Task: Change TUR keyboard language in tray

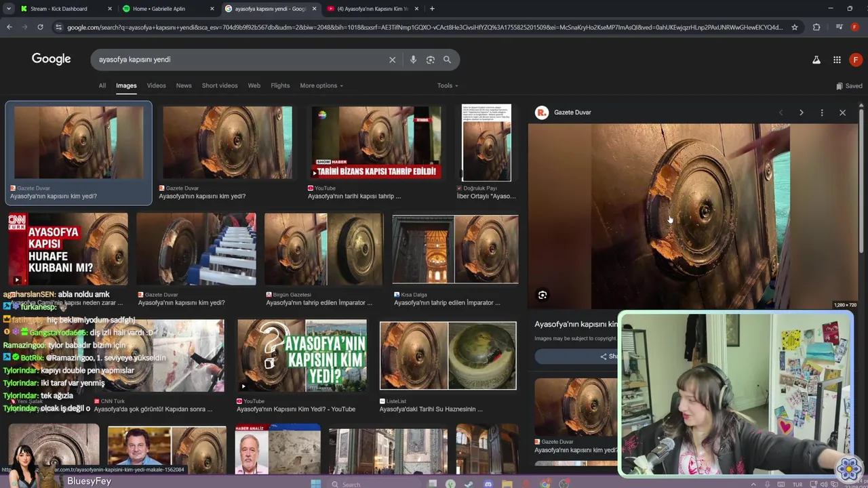Action: 797,485
